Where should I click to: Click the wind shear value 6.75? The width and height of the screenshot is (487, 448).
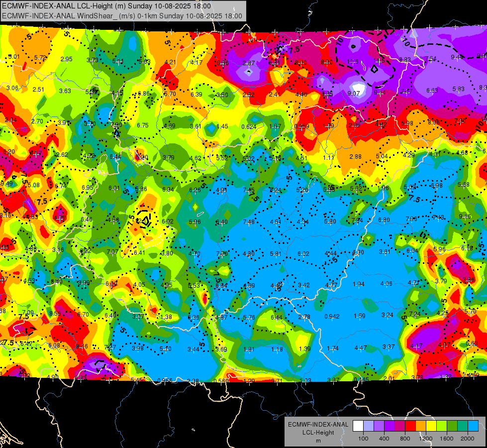coord(143,125)
